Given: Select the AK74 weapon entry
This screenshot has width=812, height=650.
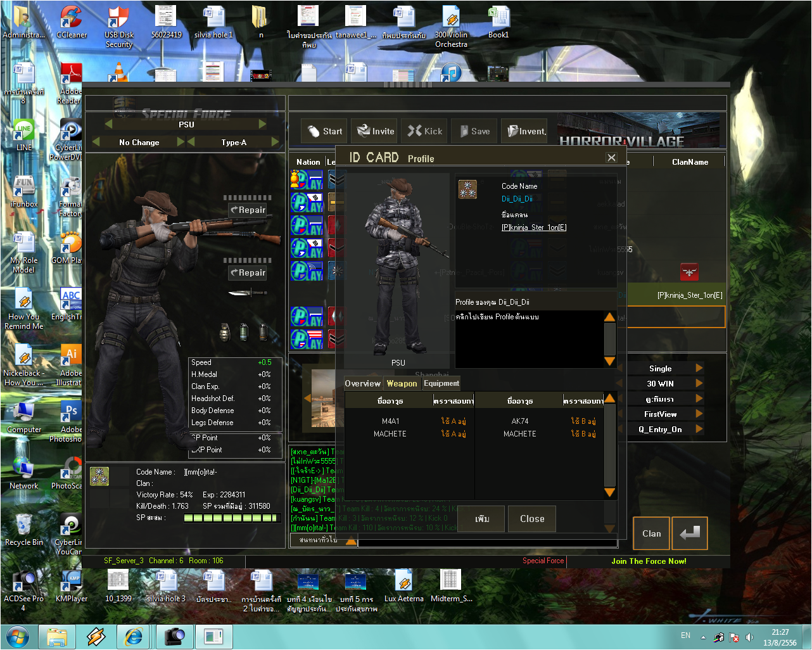Looking at the screenshot, I should click(x=520, y=421).
